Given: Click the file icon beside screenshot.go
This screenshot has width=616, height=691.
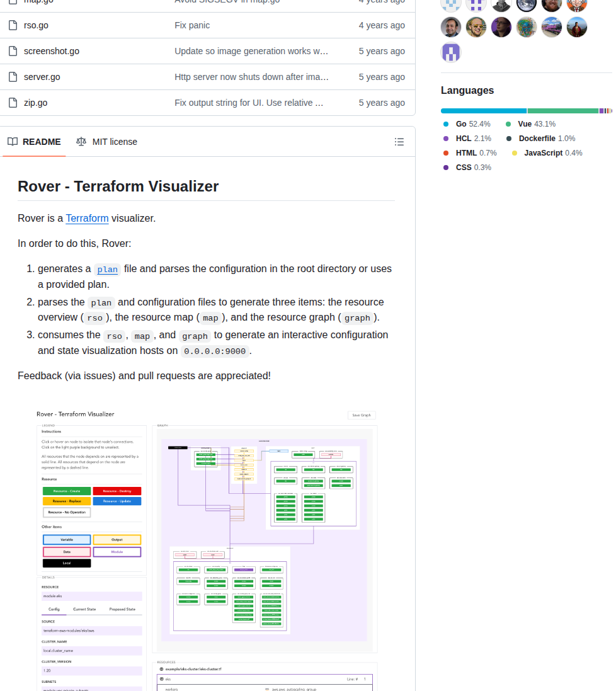Looking at the screenshot, I should click(13, 51).
